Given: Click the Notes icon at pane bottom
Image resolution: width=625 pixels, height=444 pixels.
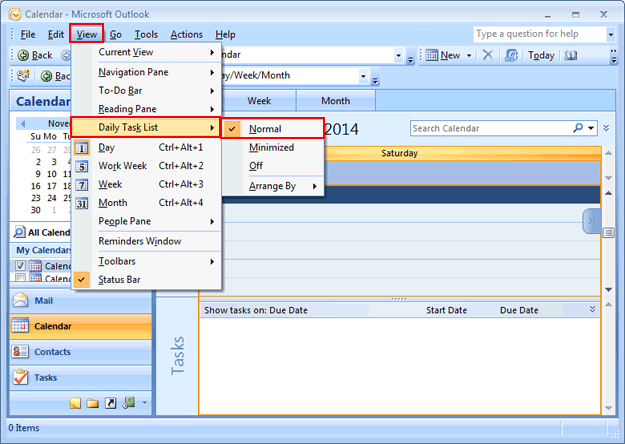Looking at the screenshot, I should 75,403.
